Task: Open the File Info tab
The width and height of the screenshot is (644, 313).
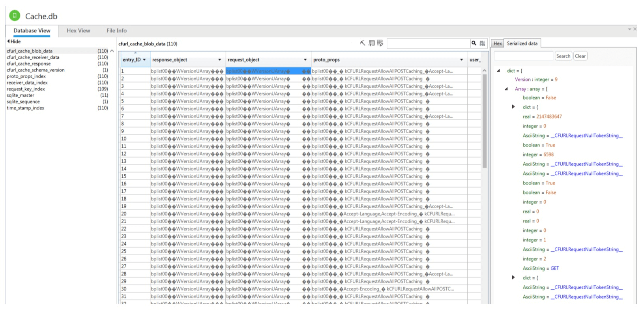Action: coord(116,30)
